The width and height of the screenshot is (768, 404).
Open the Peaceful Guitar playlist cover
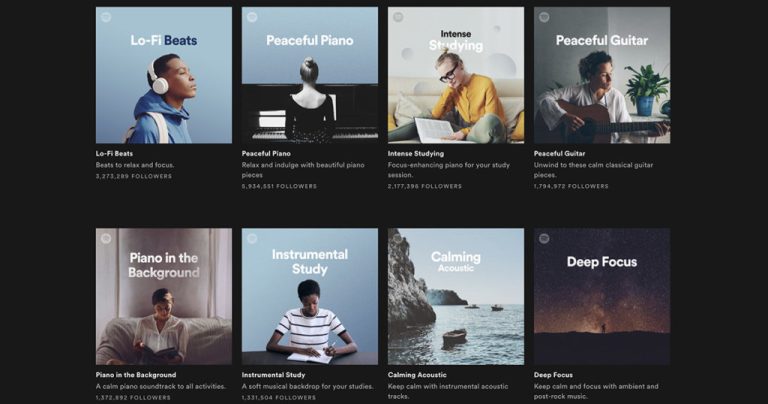[602, 75]
